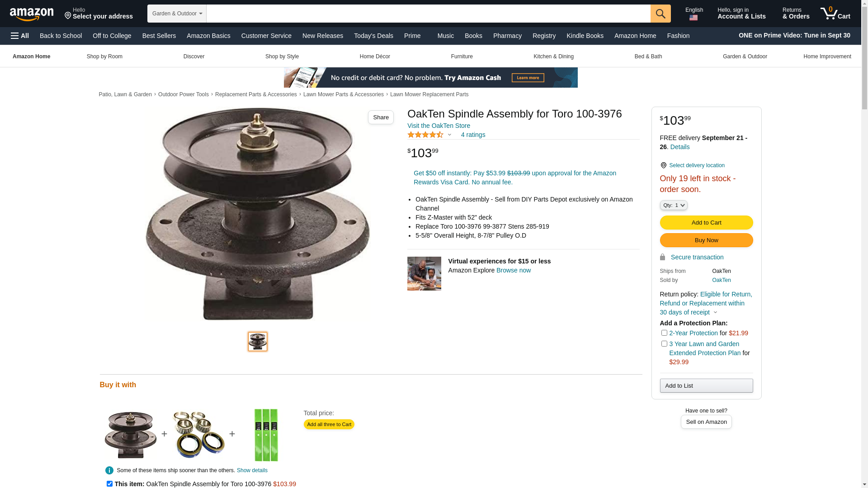The width and height of the screenshot is (868, 488).
Task: Open Today's Deals in the nav bar
Action: coord(373,36)
